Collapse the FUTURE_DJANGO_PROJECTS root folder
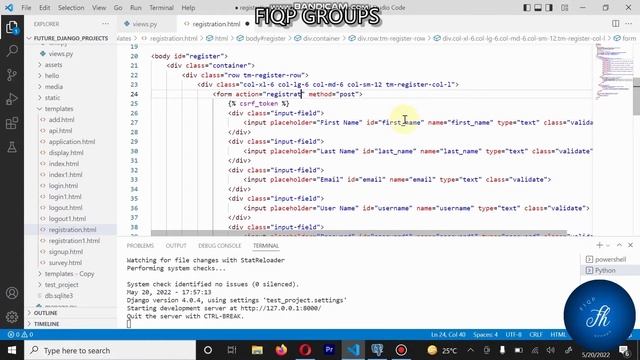640x360 pixels. tap(70, 38)
